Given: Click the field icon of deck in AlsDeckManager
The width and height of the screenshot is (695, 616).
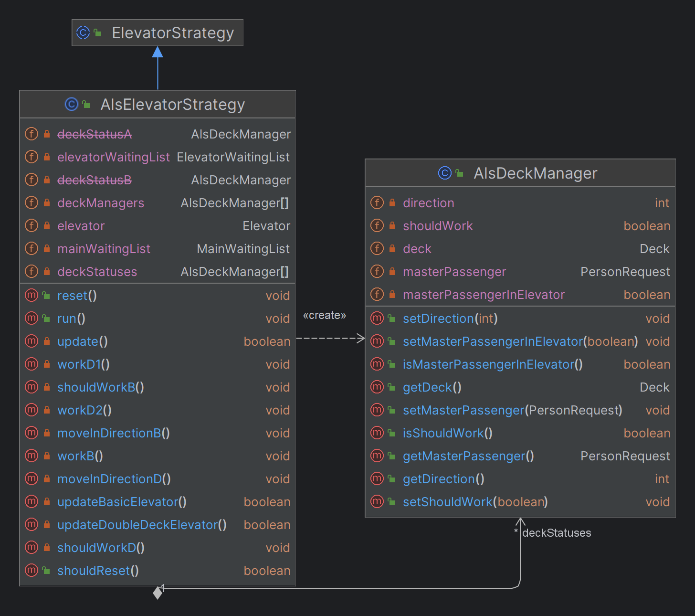Looking at the screenshot, I should tap(377, 248).
